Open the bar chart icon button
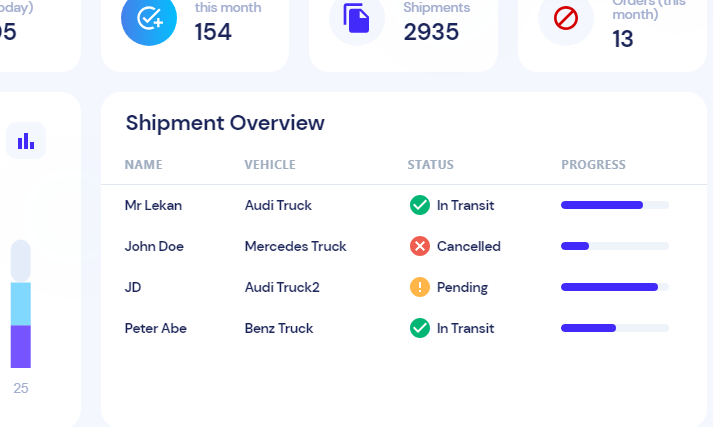The image size is (713, 427). (x=26, y=141)
